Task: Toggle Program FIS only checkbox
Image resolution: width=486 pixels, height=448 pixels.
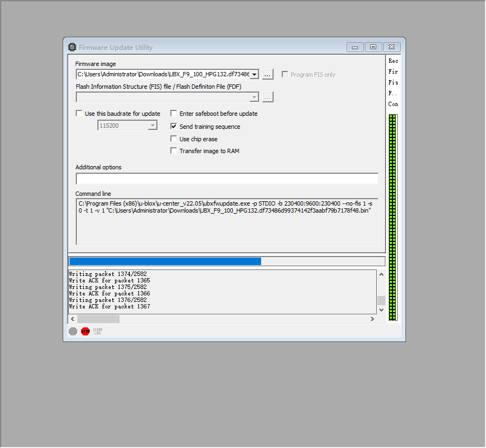Action: pyautogui.click(x=285, y=75)
